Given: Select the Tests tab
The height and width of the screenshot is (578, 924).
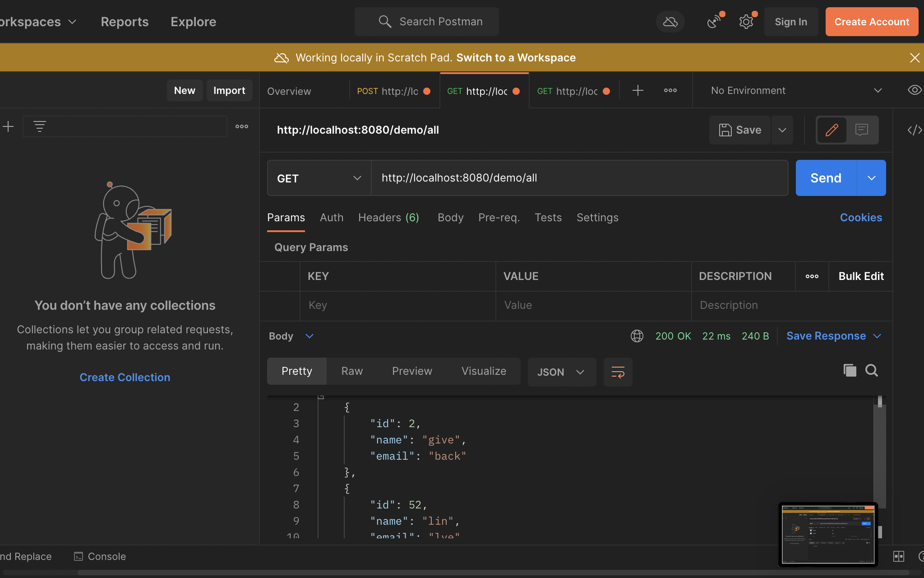Looking at the screenshot, I should coord(548,218).
